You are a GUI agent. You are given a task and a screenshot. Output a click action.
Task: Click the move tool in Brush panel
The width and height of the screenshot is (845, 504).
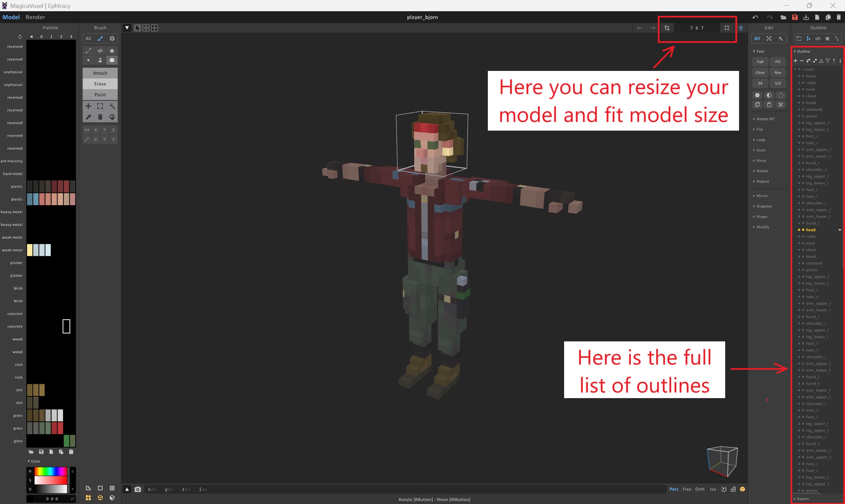pyautogui.click(x=88, y=106)
